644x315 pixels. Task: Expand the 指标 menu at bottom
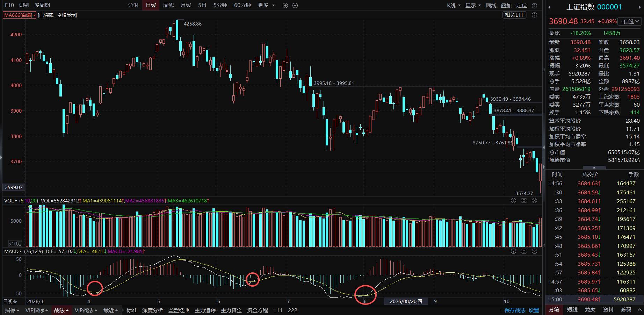[12, 310]
